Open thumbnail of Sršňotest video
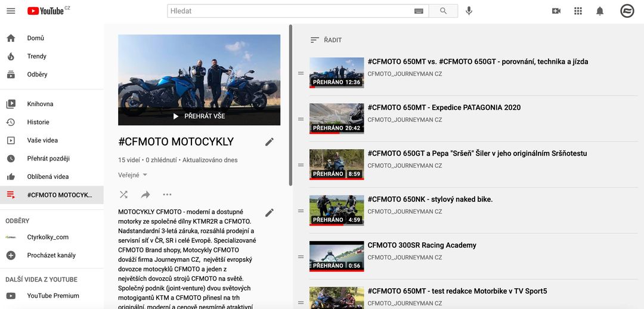Viewport: 644px width, 309px height. (x=337, y=165)
